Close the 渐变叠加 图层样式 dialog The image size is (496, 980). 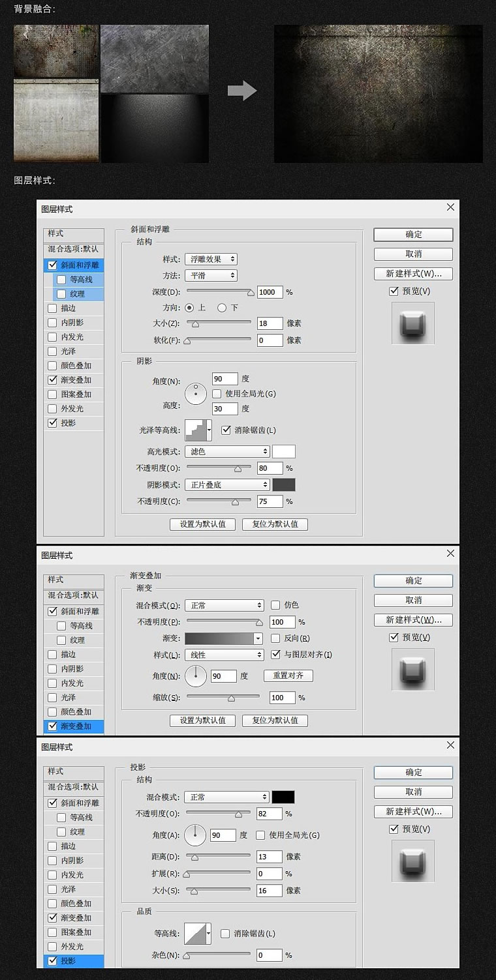pos(450,554)
